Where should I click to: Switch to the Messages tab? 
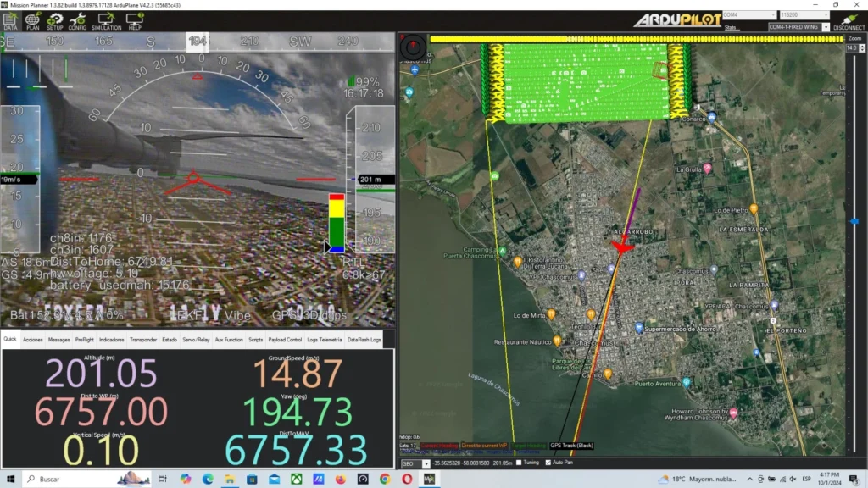58,340
